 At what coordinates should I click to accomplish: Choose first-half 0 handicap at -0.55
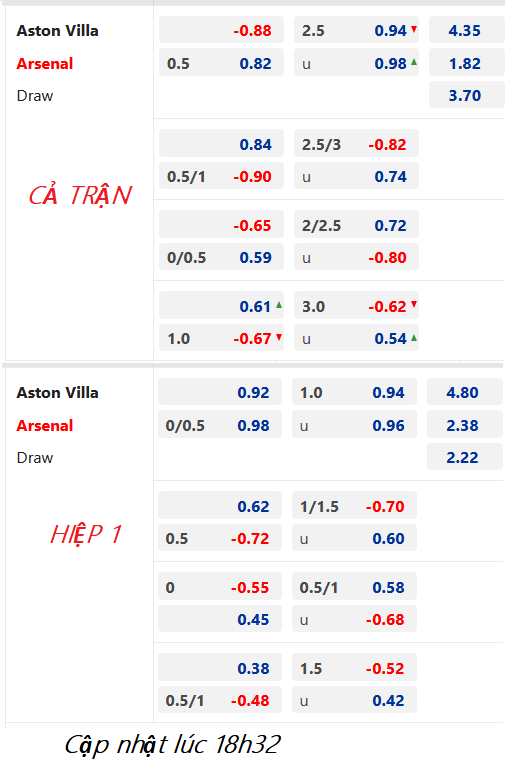pyautogui.click(x=220, y=587)
